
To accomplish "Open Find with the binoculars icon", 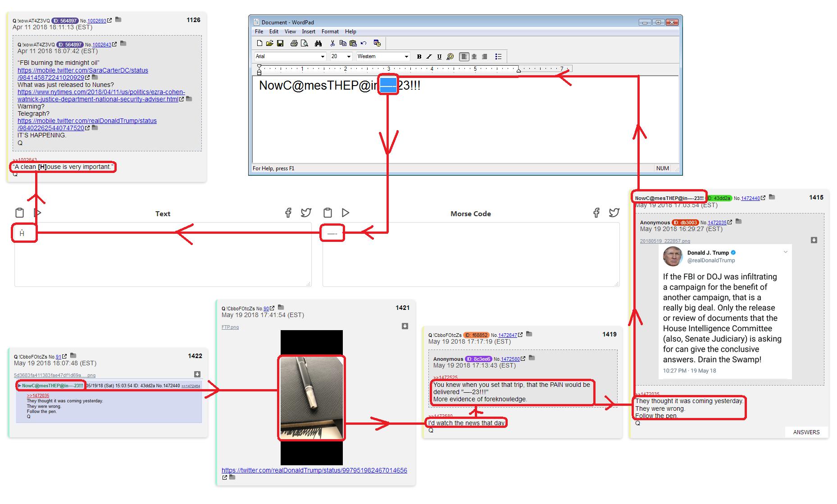I will pyautogui.click(x=318, y=43).
